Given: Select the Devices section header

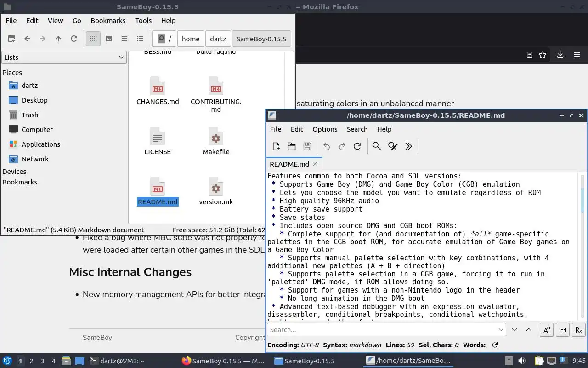Looking at the screenshot, I should 14,172.
